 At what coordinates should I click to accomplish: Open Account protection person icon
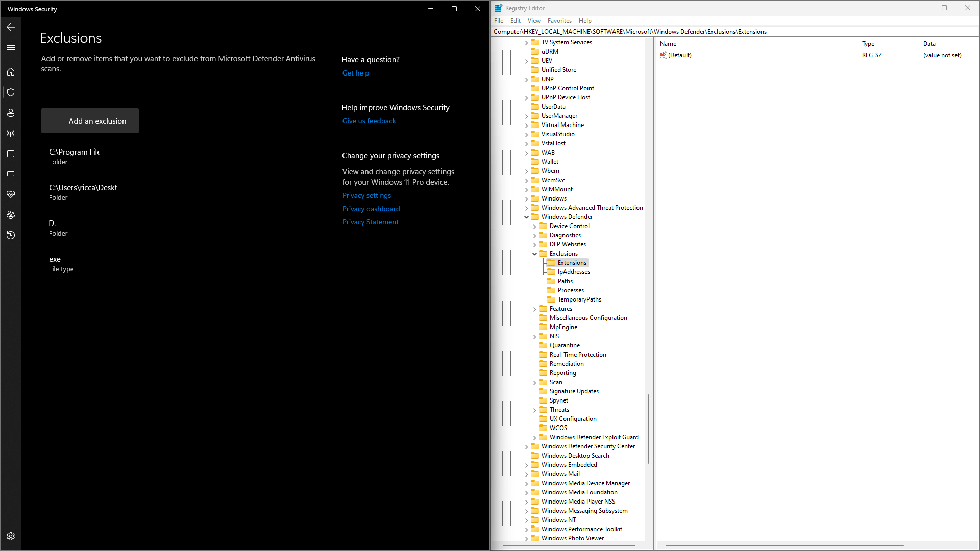click(11, 113)
